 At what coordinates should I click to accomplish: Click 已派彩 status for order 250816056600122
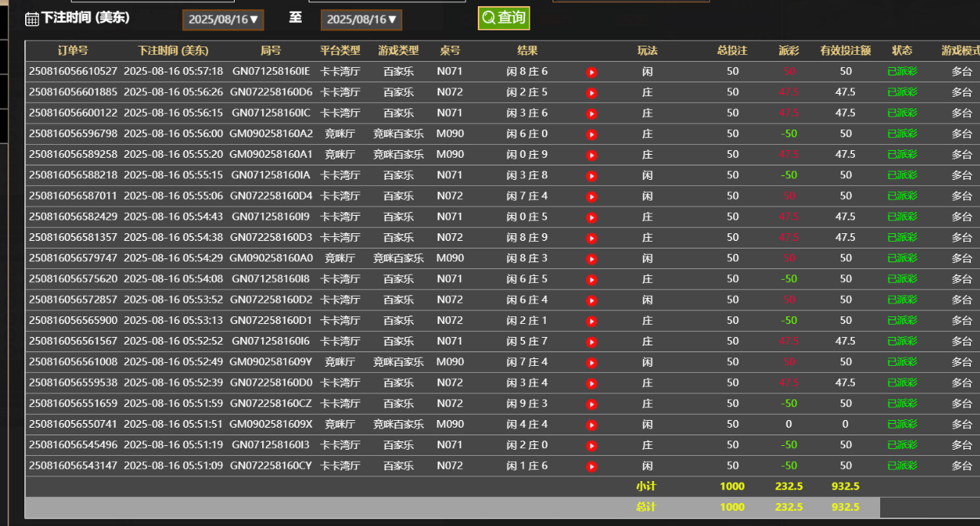pyautogui.click(x=902, y=113)
